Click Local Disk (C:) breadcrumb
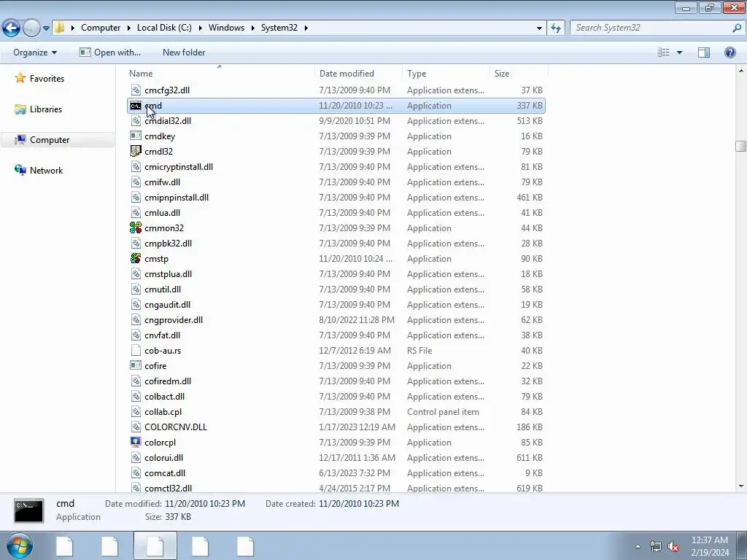Viewport: 747px width, 560px height. 164,28
